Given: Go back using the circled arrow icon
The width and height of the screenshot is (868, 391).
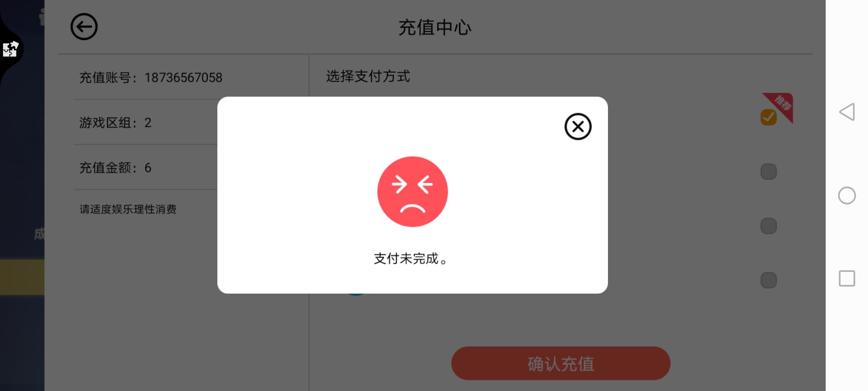Looking at the screenshot, I should (84, 27).
